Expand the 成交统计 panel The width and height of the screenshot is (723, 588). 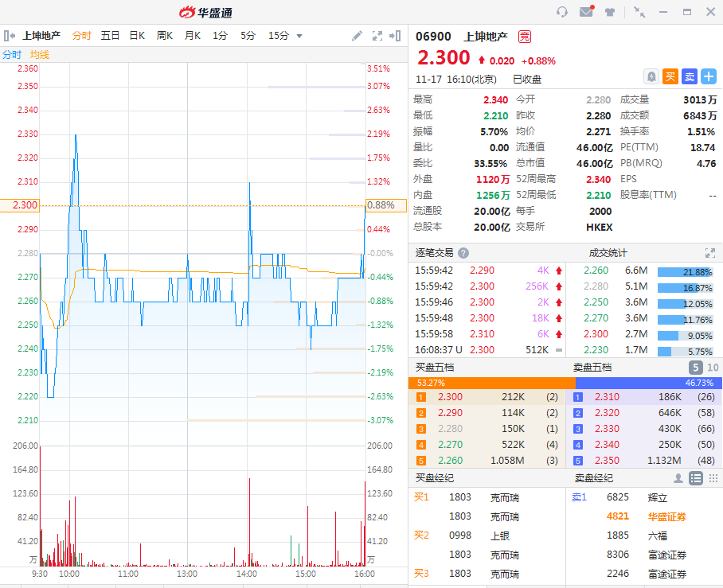(x=710, y=252)
